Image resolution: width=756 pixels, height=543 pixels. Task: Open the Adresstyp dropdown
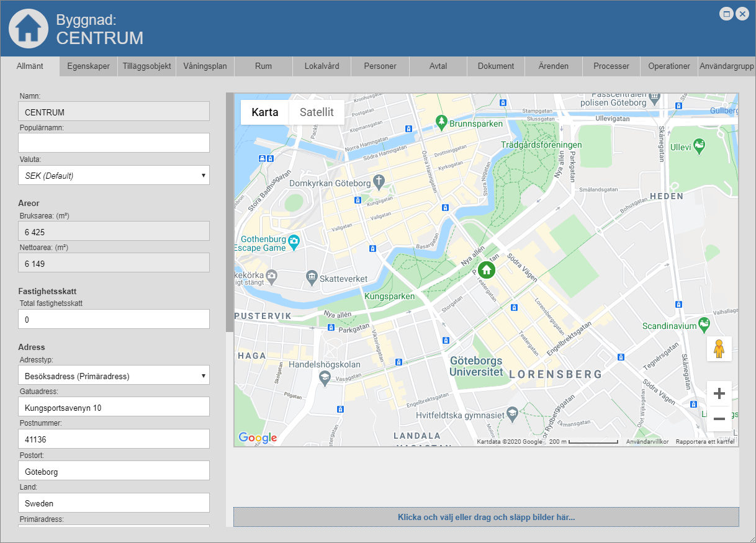click(x=114, y=376)
